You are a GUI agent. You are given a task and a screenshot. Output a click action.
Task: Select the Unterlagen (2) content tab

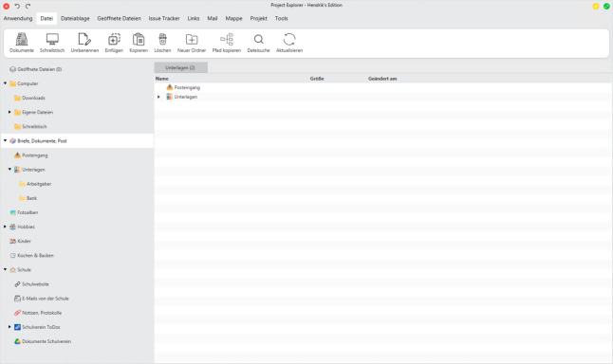pyautogui.click(x=180, y=67)
